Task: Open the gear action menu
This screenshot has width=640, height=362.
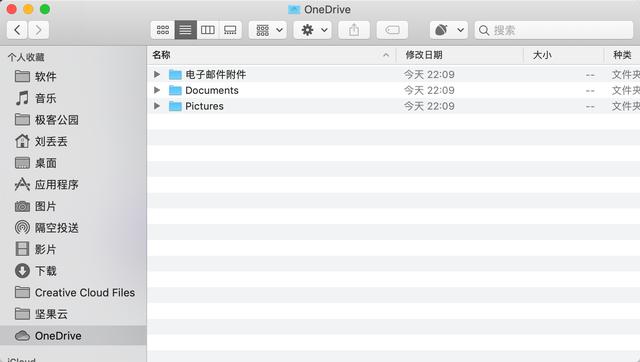Action: pyautogui.click(x=313, y=30)
